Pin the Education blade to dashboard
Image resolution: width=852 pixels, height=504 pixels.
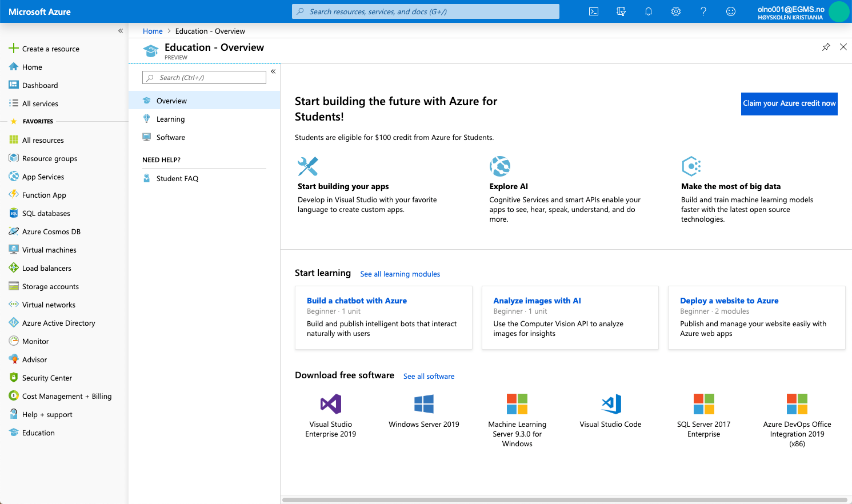pyautogui.click(x=826, y=47)
